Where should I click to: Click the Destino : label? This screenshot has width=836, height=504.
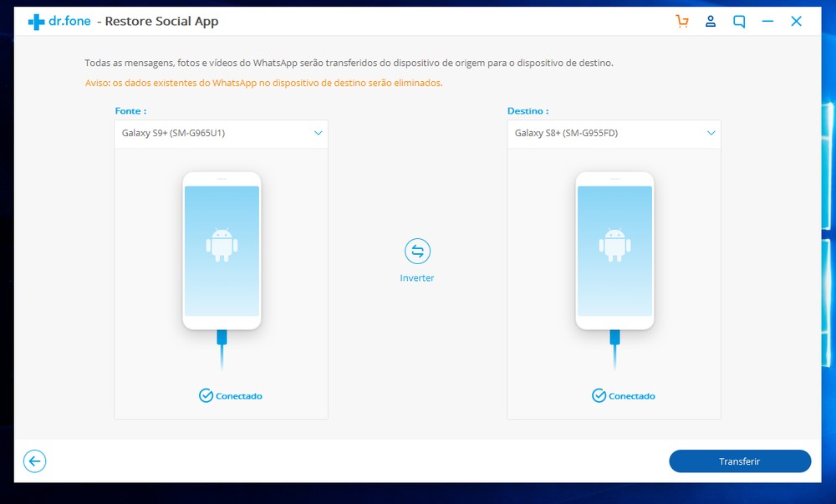(528, 111)
